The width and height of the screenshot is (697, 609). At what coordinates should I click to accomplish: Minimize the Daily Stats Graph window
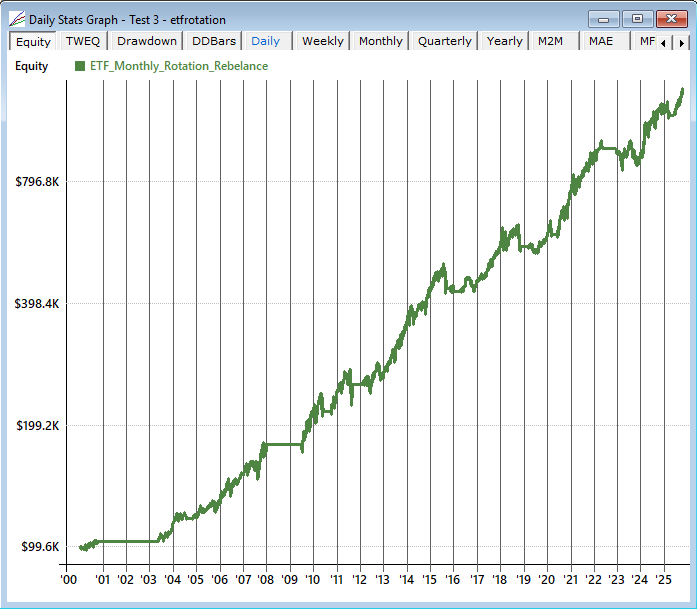click(603, 19)
